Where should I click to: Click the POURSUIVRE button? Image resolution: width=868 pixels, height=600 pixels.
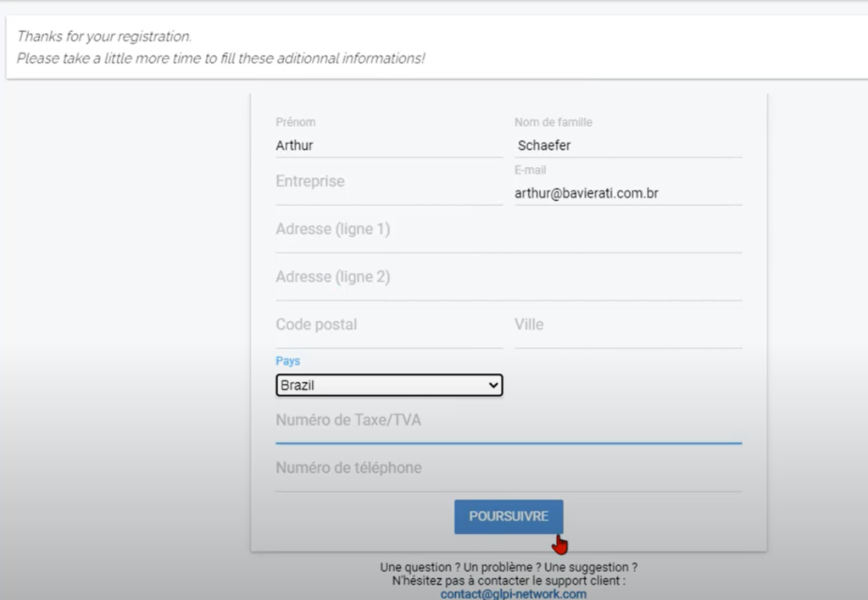coord(509,516)
